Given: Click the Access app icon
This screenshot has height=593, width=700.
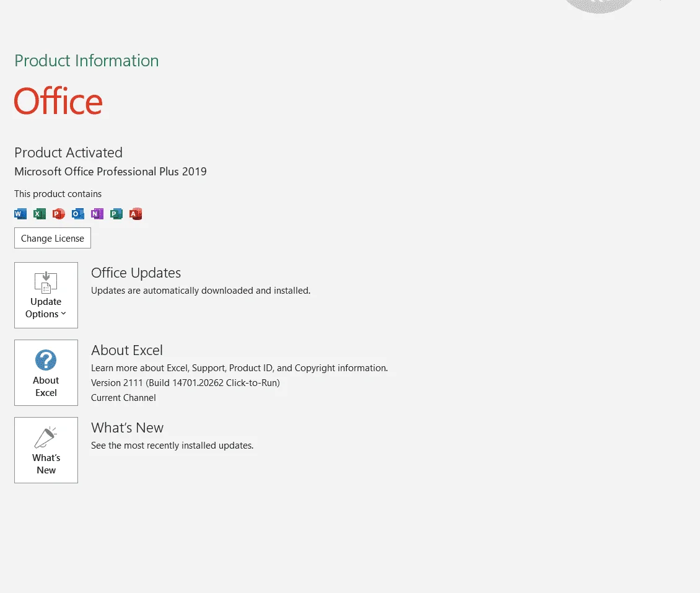Looking at the screenshot, I should click(136, 214).
